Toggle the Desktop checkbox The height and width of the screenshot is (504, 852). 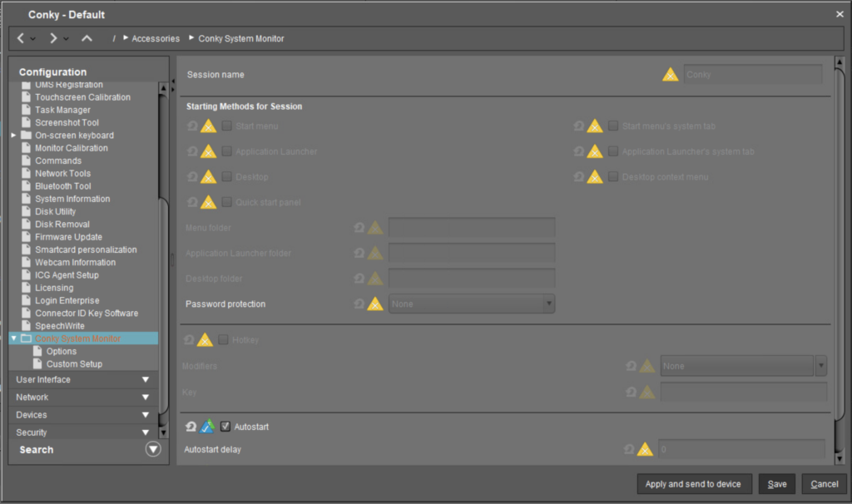(226, 177)
